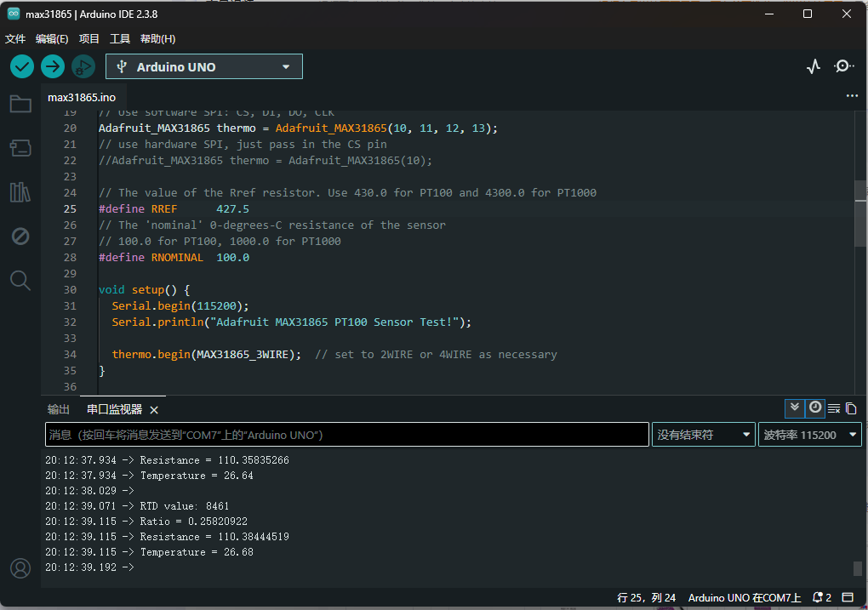The width and height of the screenshot is (868, 610).
Task: Close the 串口监视器 tab with X
Action: (154, 409)
